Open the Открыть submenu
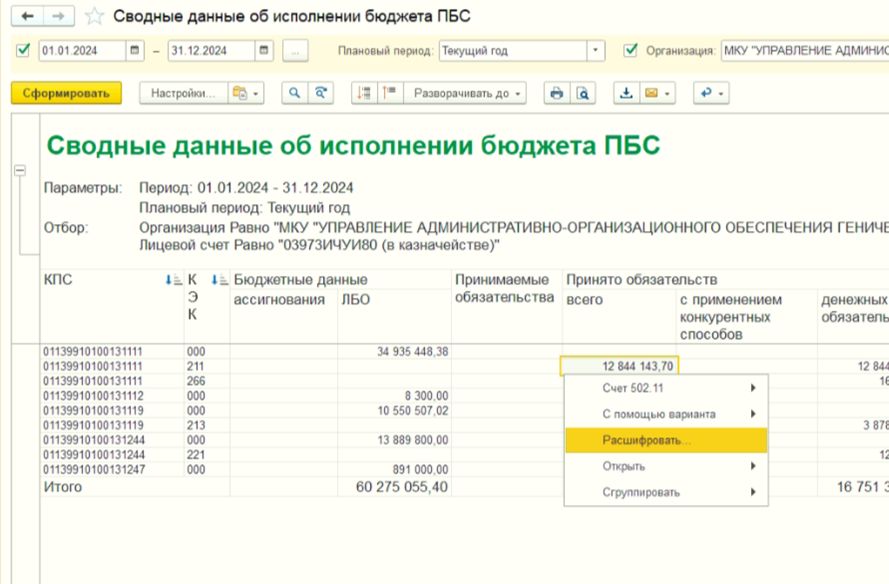This screenshot has height=584, width=889. point(666,466)
